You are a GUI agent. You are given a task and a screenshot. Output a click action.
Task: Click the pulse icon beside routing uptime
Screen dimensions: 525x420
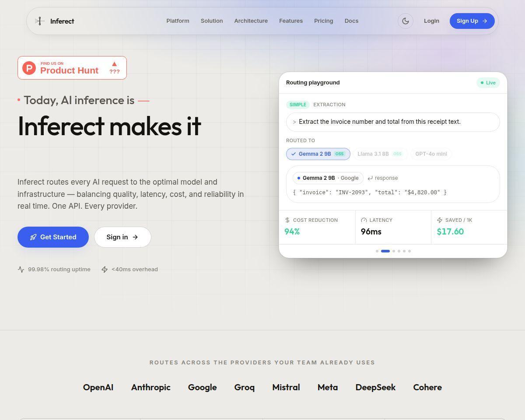(x=21, y=269)
